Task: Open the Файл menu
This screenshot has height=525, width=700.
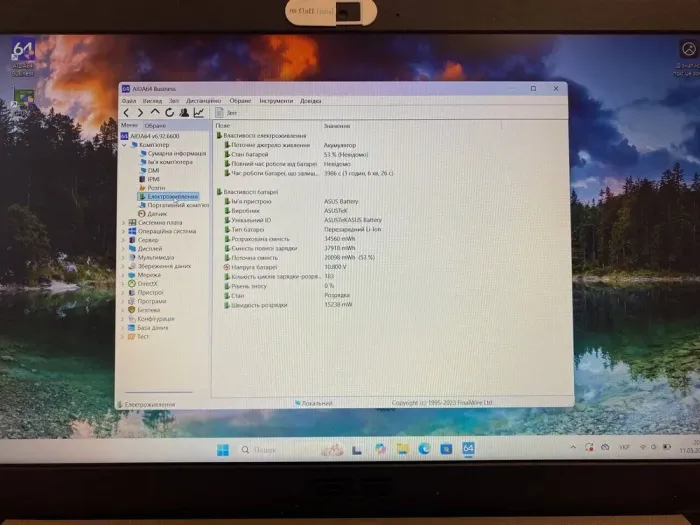Action: 129,101
